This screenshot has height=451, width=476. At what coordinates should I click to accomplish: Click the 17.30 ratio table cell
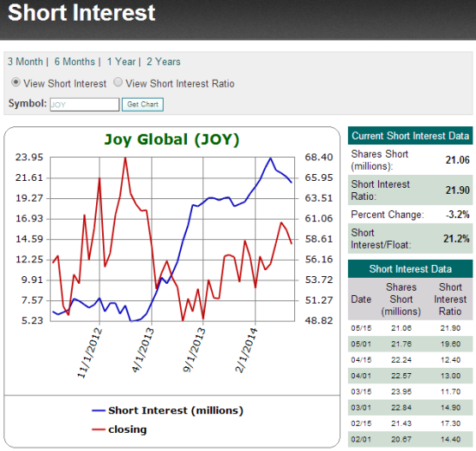451,423
